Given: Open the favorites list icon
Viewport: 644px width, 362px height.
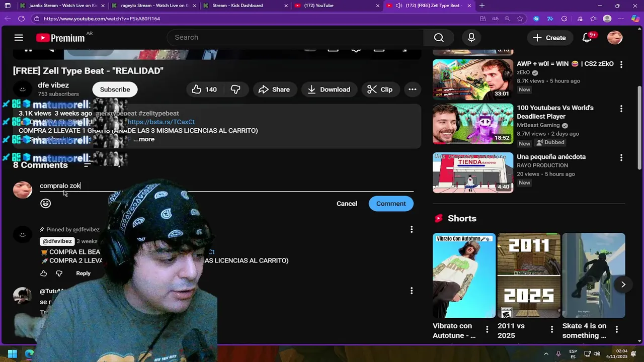Looking at the screenshot, I should pyautogui.click(x=594, y=19).
